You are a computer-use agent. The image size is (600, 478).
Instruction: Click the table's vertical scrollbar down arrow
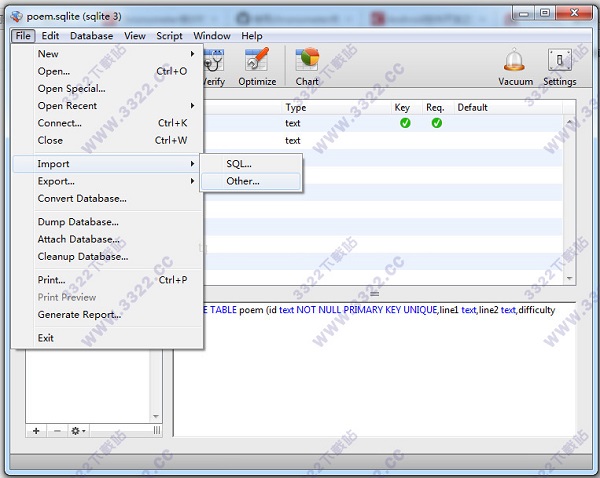(571, 278)
